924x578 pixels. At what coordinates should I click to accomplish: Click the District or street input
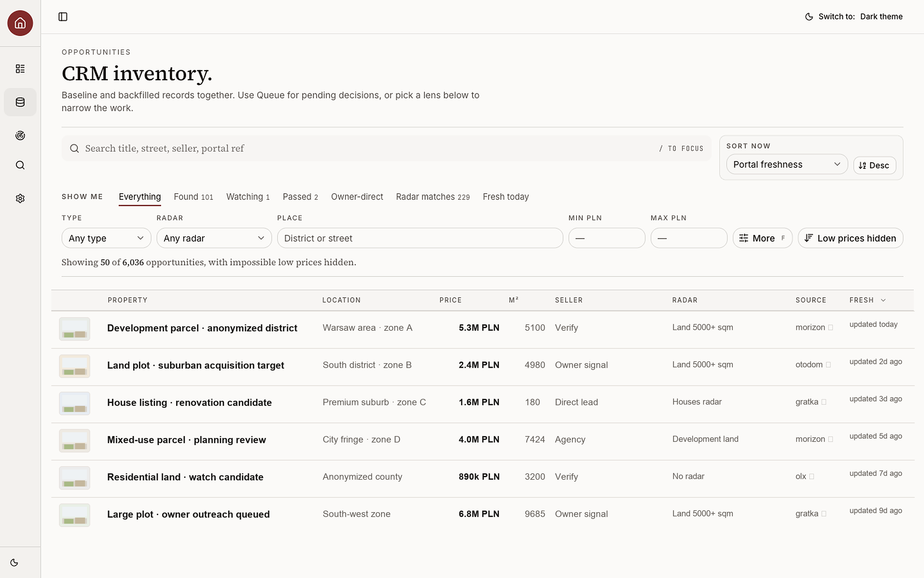(x=420, y=238)
